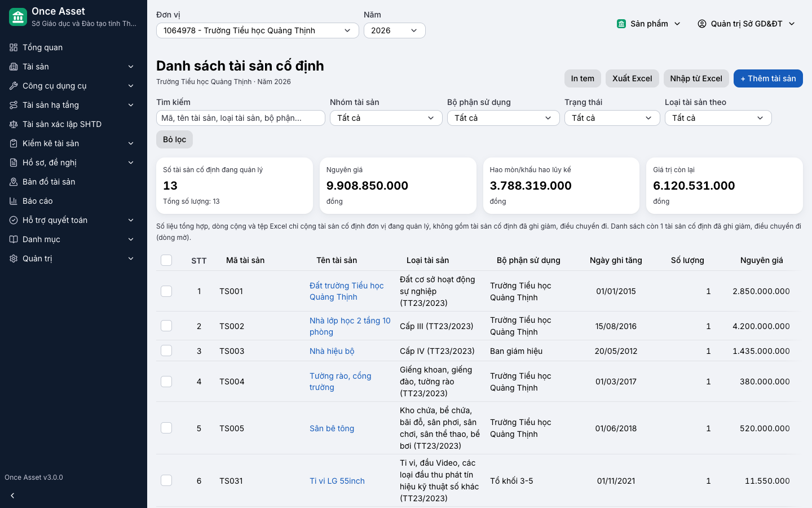This screenshot has width=812, height=508.
Task: Click the green Sản phẩm icon
Action: point(621,24)
